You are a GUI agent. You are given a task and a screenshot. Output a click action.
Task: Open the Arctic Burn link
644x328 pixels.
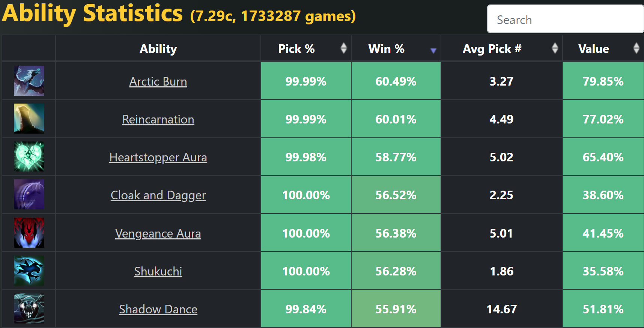158,81
